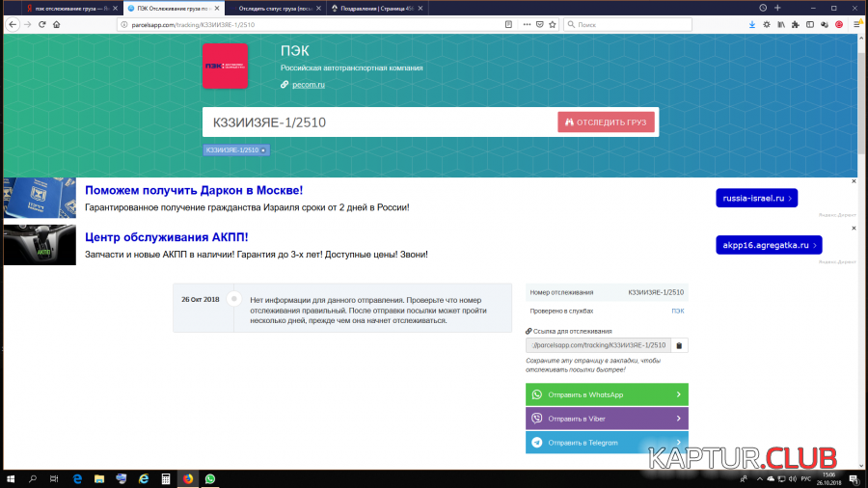868x488 pixels.
Task: Open the browser home page icon
Action: (x=57, y=24)
